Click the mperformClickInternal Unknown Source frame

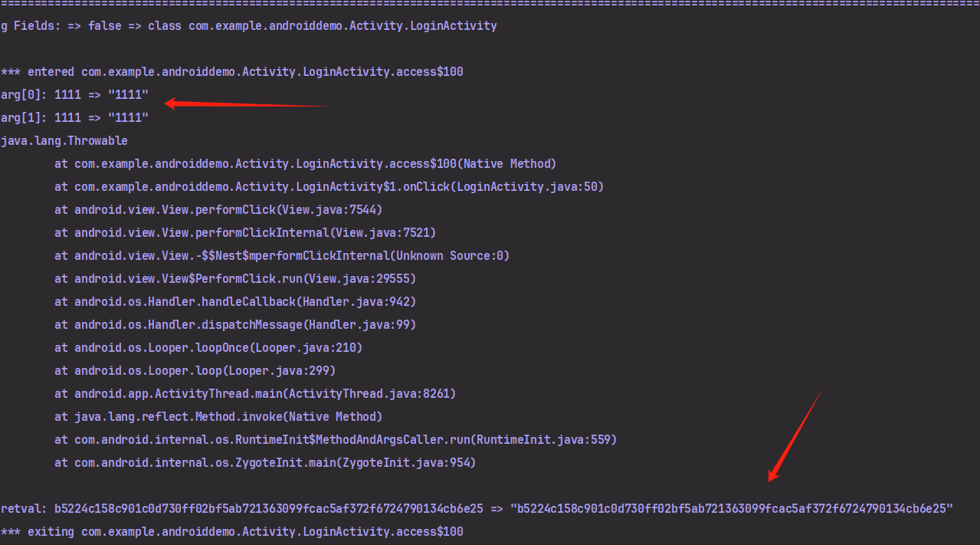[x=282, y=256]
